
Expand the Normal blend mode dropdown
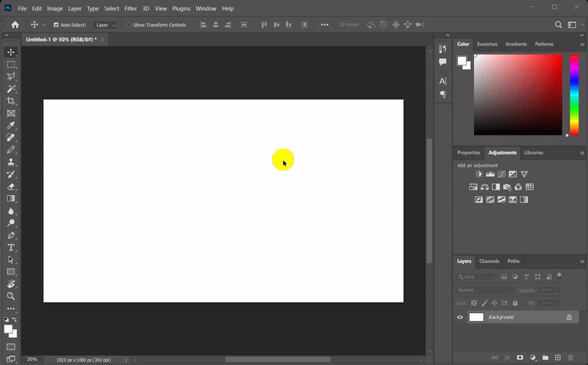coord(485,290)
